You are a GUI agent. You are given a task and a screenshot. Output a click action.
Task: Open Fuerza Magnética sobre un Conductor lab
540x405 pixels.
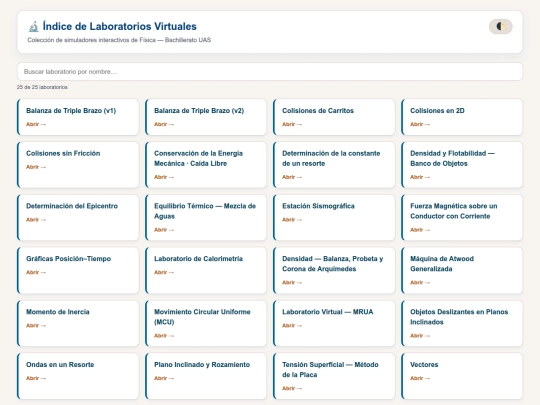pyautogui.click(x=462, y=217)
